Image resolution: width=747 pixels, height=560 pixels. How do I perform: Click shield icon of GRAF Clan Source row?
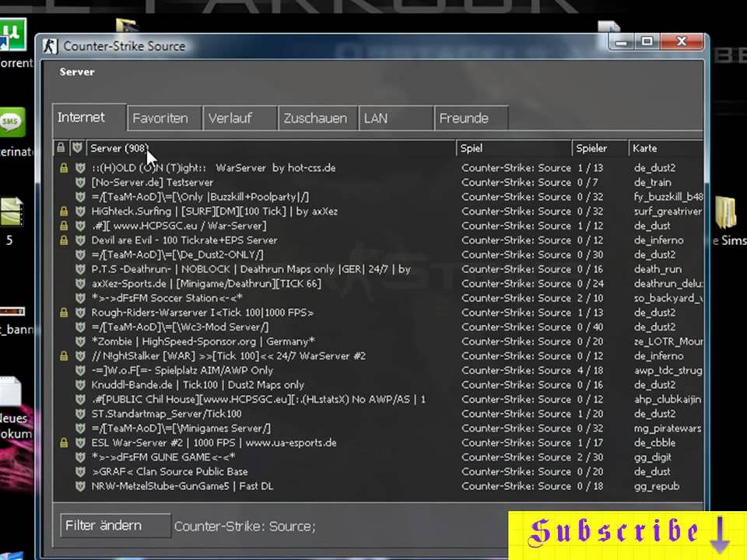tap(80, 472)
